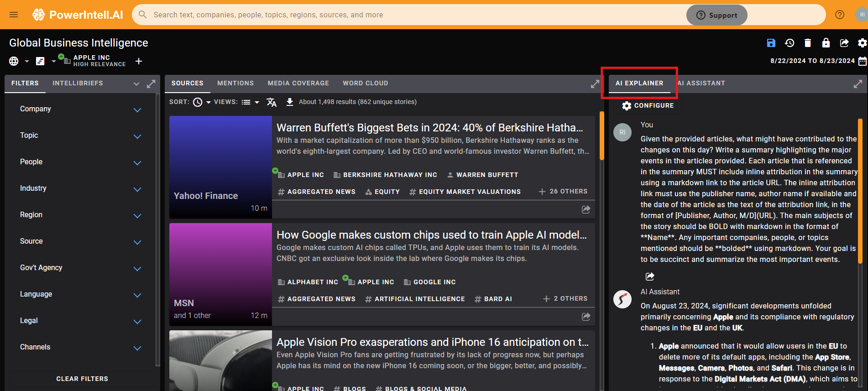Select the Sources tab
This screenshot has width=868, height=391.
point(188,83)
